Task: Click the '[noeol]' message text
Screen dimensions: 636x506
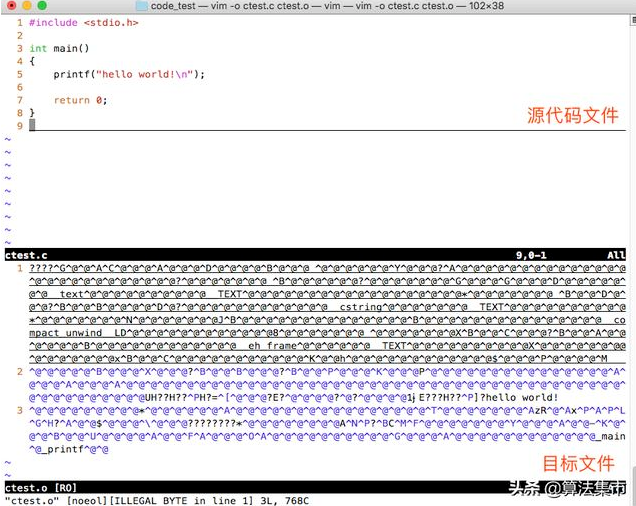Action: click(x=87, y=500)
